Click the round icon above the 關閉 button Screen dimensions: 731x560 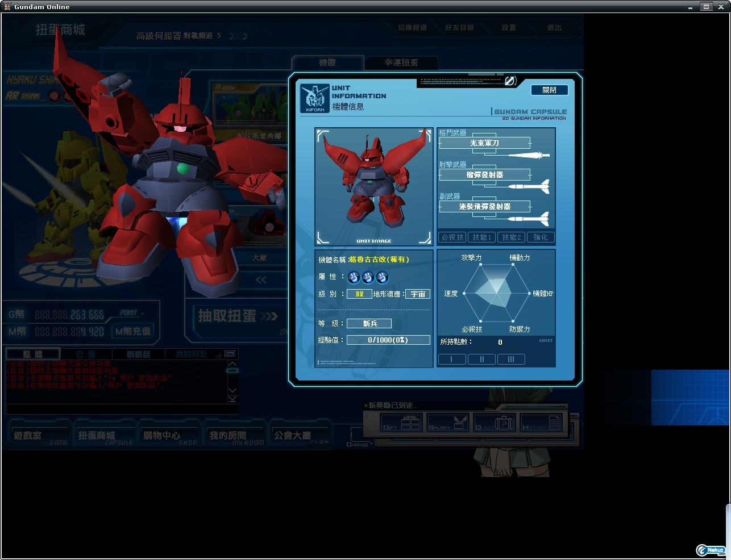pyautogui.click(x=510, y=81)
